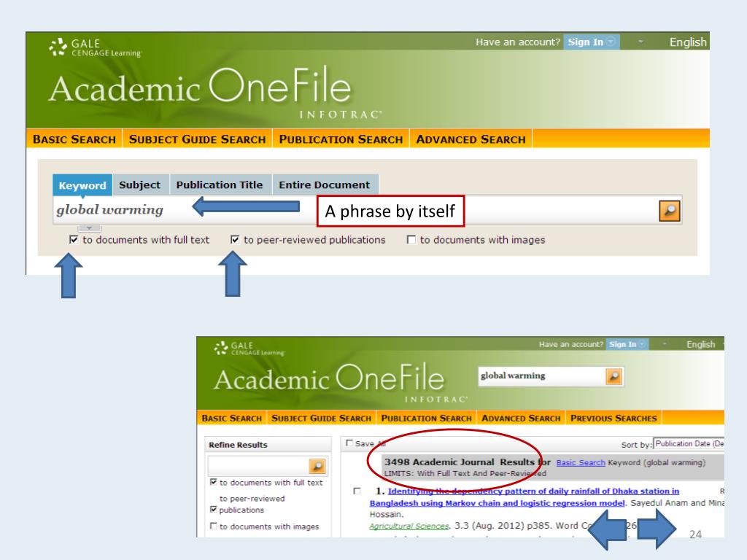Click the 'LIMITS: With Full Text And Peer-Reviewed' text

(465, 473)
